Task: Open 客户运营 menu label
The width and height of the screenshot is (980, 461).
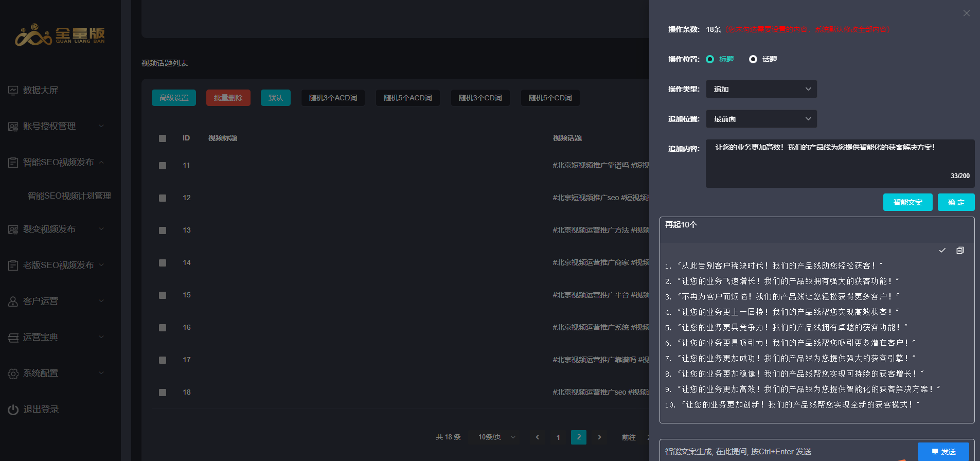Action: (x=41, y=302)
